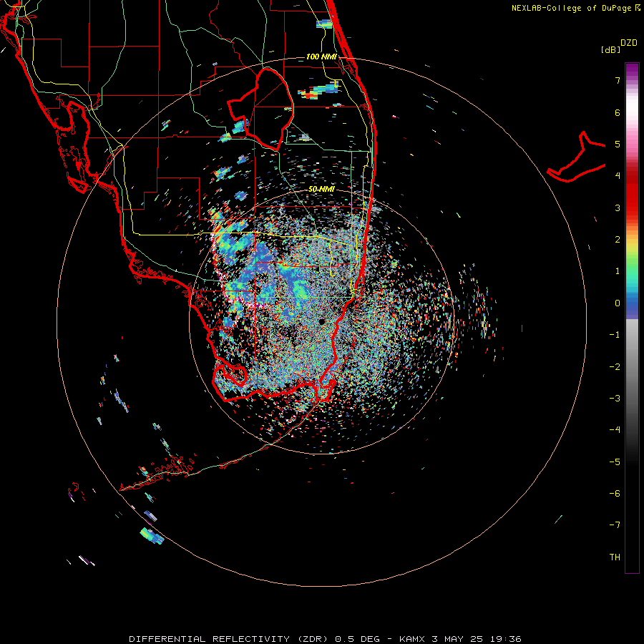Viewport: 644px width, 644px height.
Task: Click the 7 dB value on the scale
Action: point(618,80)
